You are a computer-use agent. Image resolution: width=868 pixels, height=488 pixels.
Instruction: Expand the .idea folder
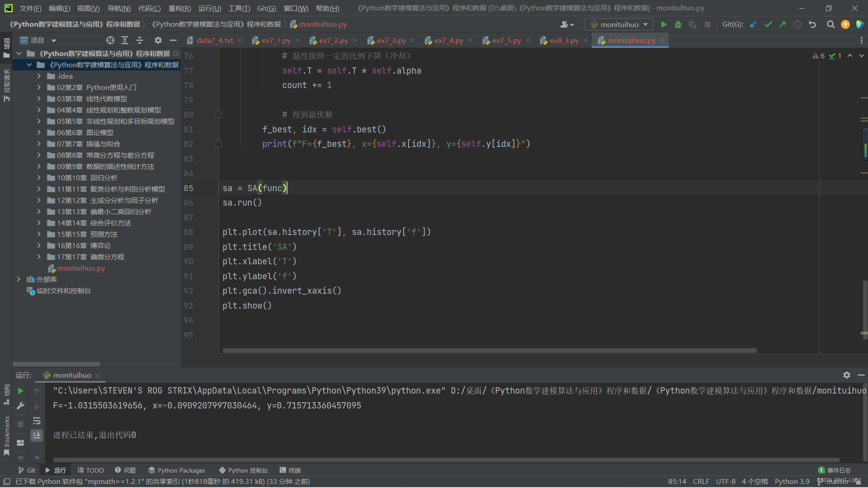(x=39, y=76)
